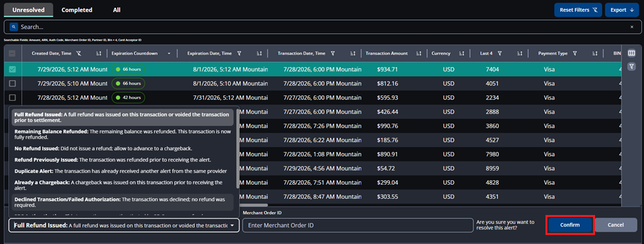Open filter for Transaction Date, Time column

(x=333, y=53)
